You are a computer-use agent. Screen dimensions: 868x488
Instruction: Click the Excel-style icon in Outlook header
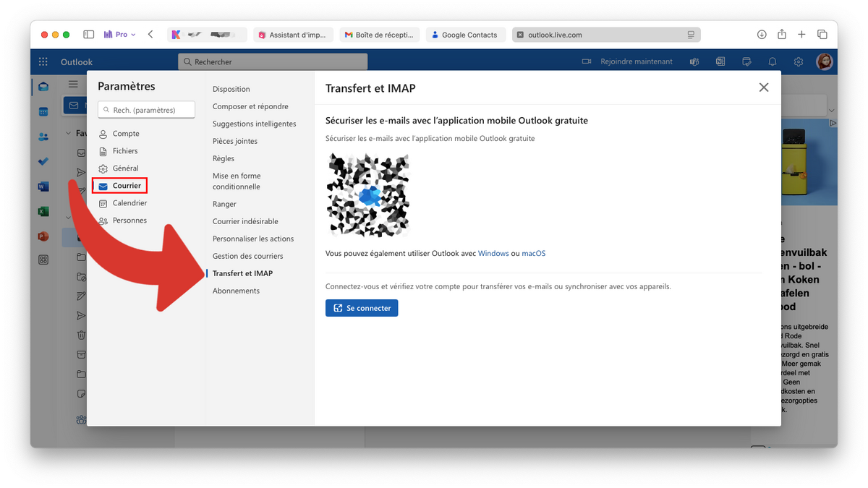point(720,62)
